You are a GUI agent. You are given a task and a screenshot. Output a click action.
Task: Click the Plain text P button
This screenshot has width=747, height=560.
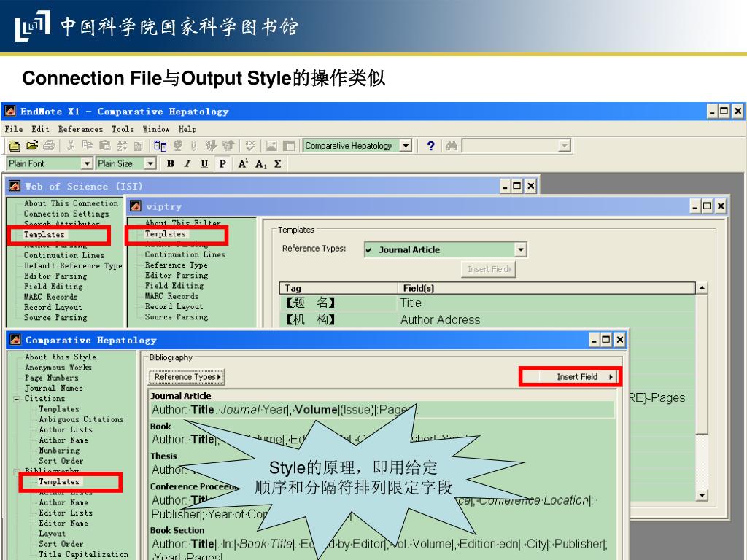[222, 164]
